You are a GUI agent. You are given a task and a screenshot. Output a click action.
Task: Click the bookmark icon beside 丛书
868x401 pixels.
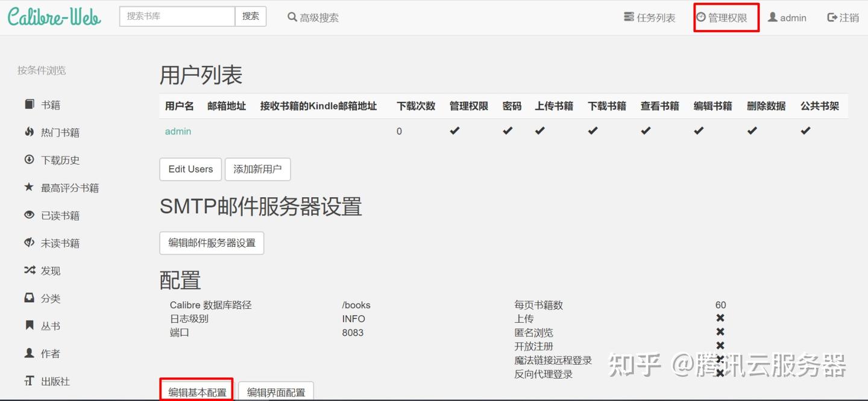tap(30, 326)
